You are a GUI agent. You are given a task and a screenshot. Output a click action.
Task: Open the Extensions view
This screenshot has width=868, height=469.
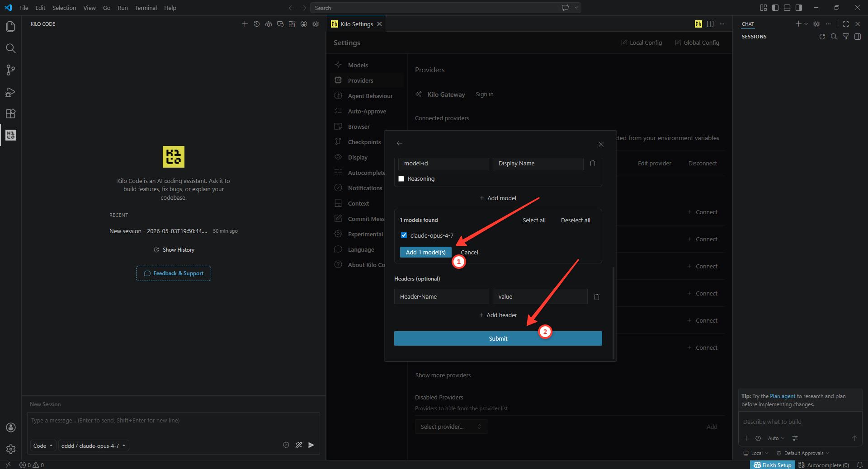click(10, 113)
